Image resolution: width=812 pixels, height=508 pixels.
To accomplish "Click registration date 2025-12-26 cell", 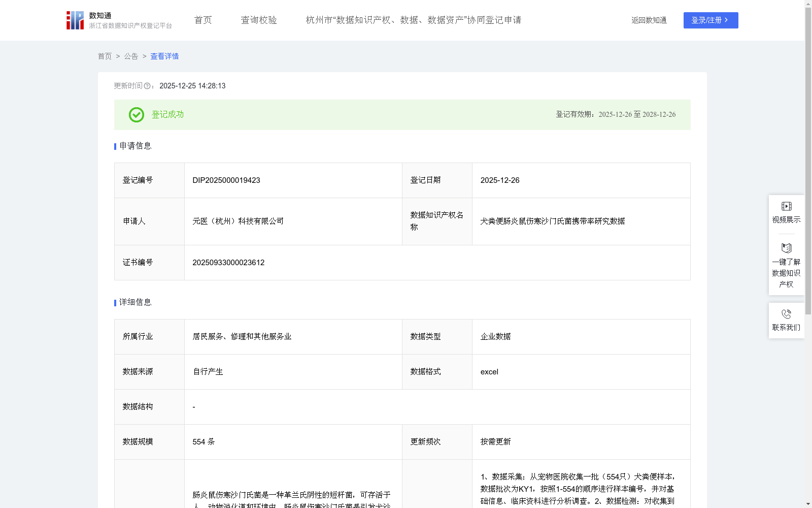I will pos(581,180).
